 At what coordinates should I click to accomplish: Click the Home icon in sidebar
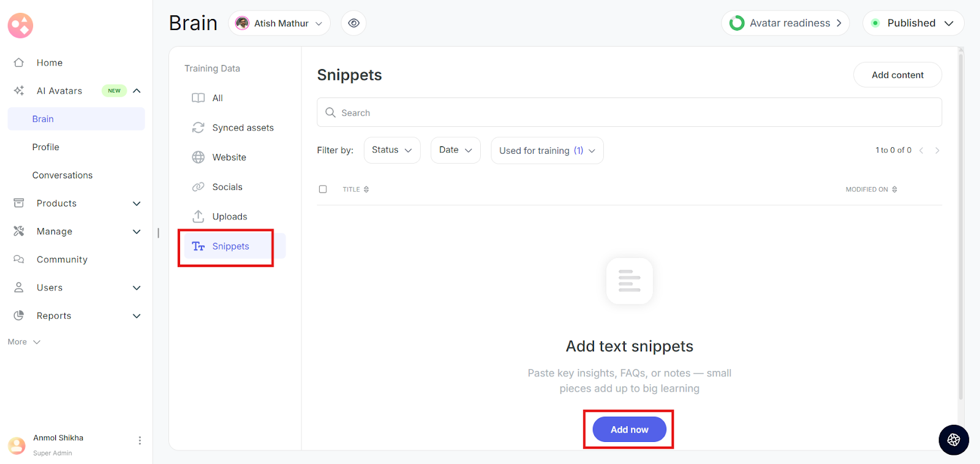pos(19,63)
